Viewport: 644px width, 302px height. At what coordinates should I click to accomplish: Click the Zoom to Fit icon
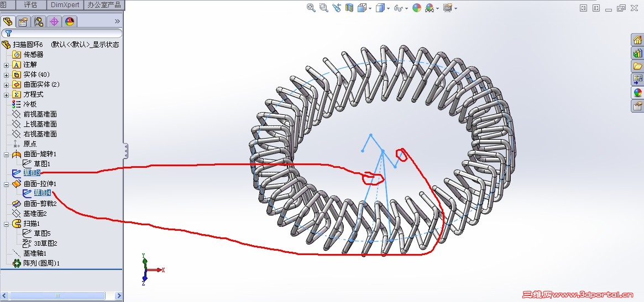point(311,8)
